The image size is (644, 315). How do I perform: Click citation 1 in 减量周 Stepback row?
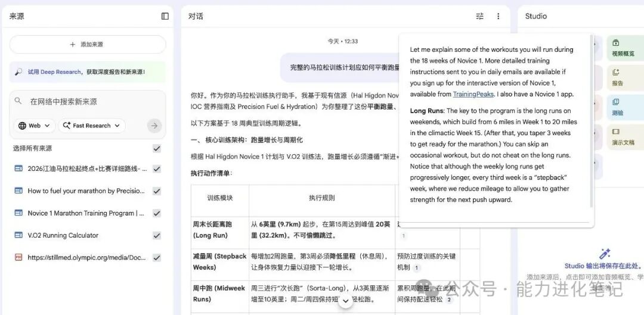[x=416, y=267]
